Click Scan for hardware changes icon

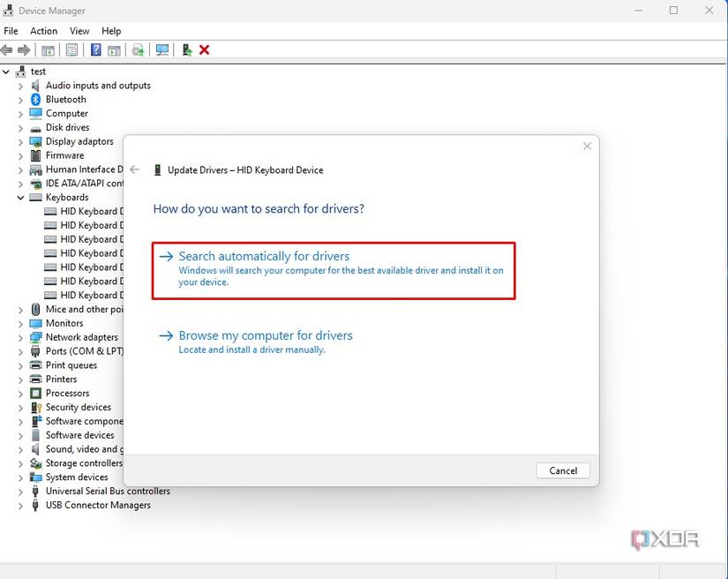(x=162, y=49)
